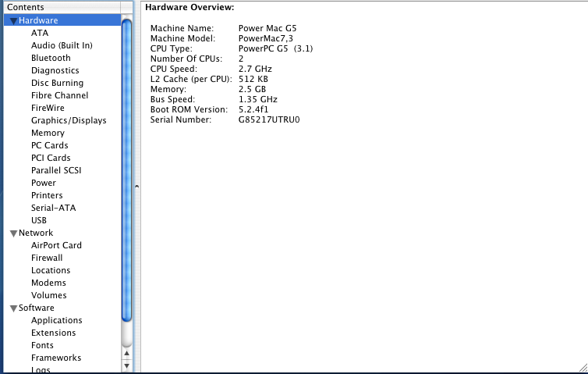Collapse the Network disclosure triangle

tap(13, 233)
